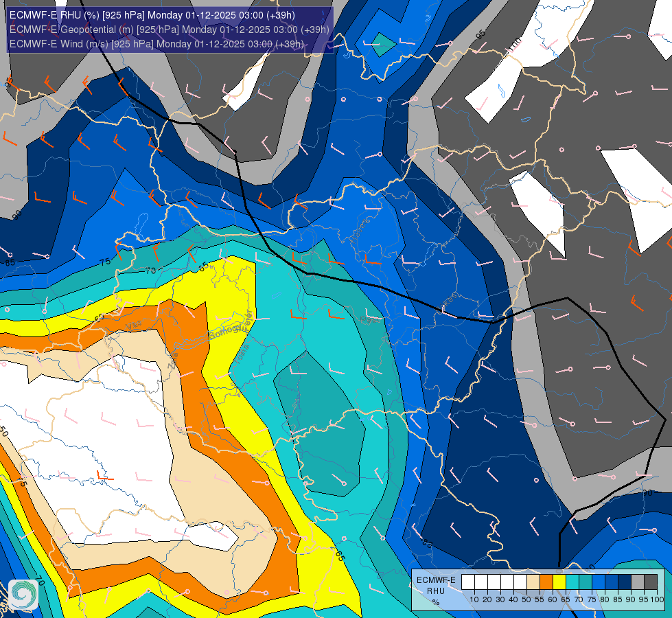Pick the dark gray 95–100 legend swatch
The width and height of the screenshot is (672, 618).
click(x=651, y=582)
